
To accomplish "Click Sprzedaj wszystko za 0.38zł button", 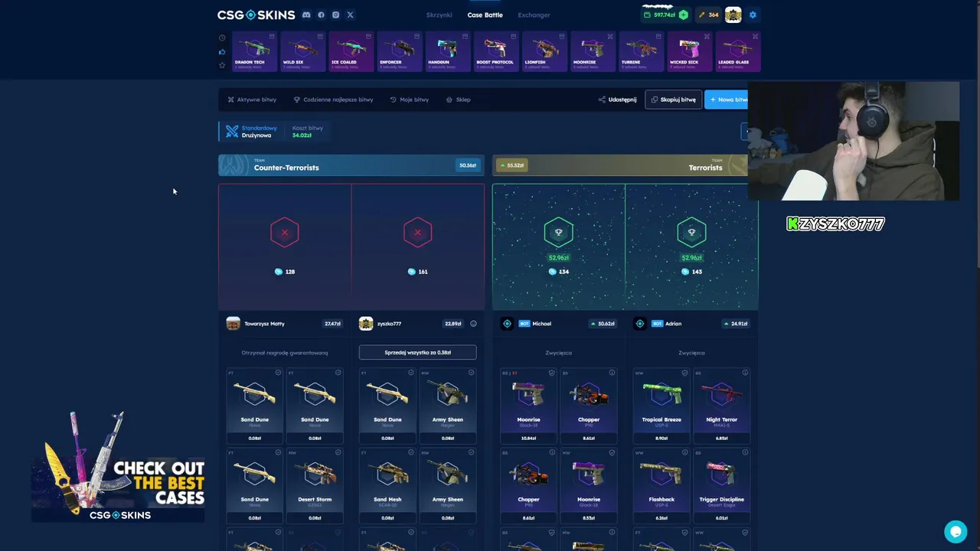I will pyautogui.click(x=417, y=352).
